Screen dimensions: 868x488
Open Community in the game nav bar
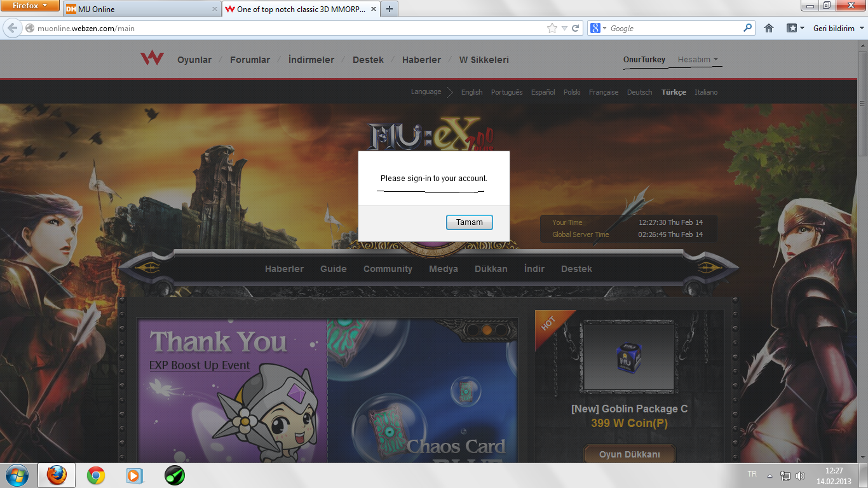pyautogui.click(x=388, y=269)
